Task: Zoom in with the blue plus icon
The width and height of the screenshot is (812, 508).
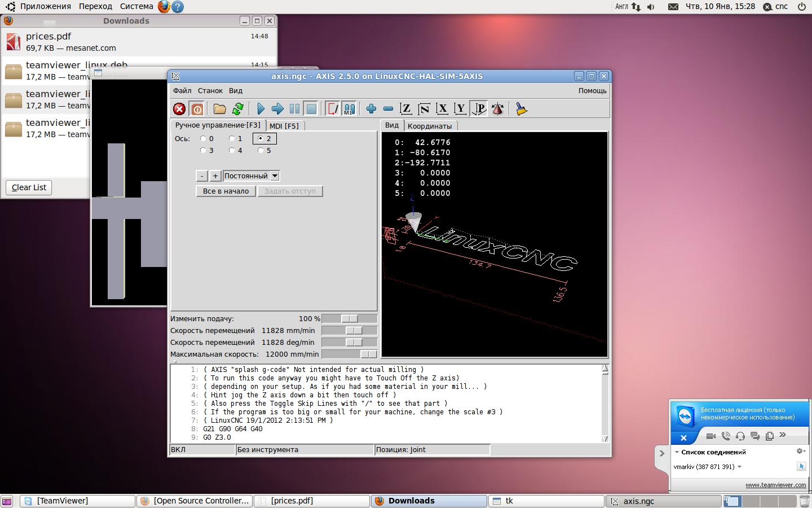Action: (371, 109)
